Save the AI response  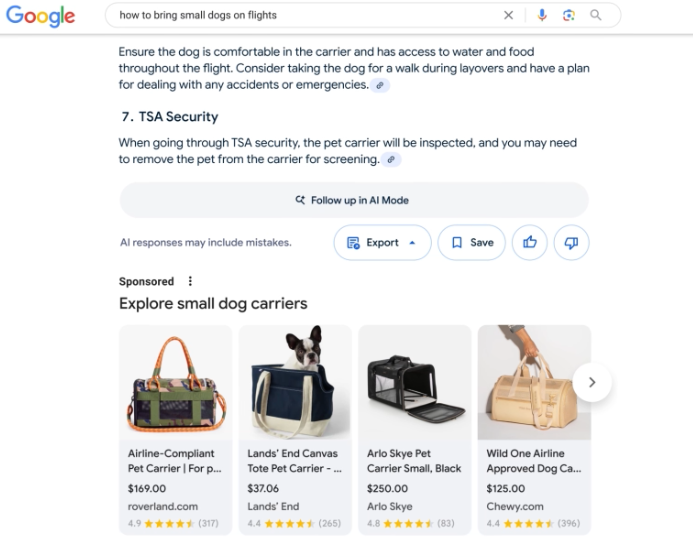point(472,243)
